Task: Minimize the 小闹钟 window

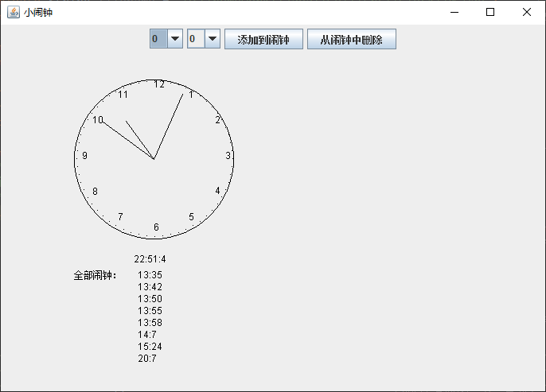Action: pos(454,12)
